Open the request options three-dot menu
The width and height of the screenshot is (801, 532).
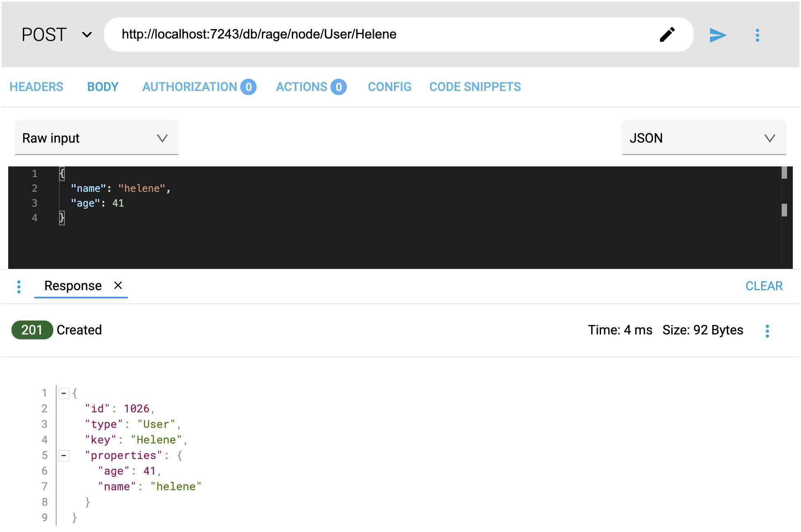[x=757, y=35]
